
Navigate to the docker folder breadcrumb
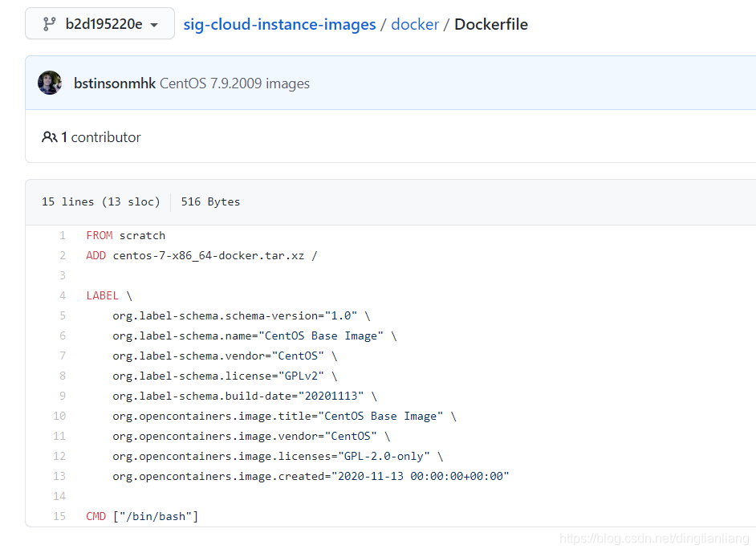pos(415,24)
